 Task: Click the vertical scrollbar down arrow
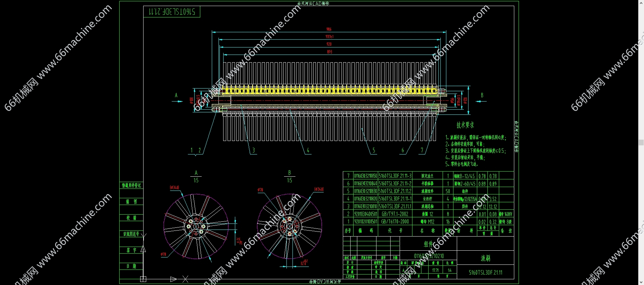(x=641, y=282)
